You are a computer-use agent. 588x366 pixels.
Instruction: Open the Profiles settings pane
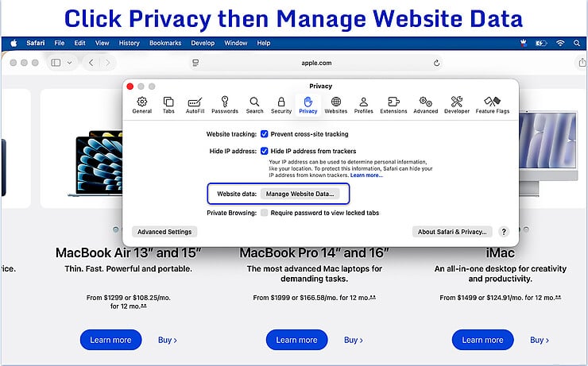tap(363, 106)
